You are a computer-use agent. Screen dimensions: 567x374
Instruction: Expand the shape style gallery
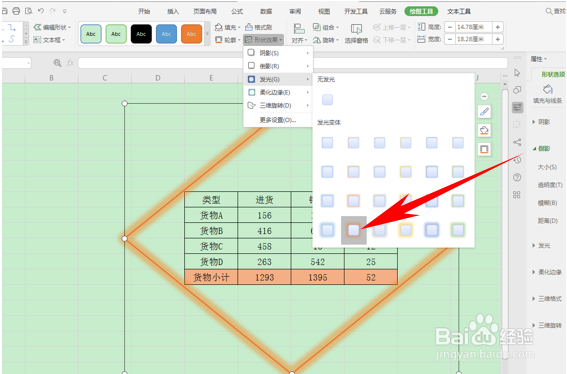(x=207, y=34)
